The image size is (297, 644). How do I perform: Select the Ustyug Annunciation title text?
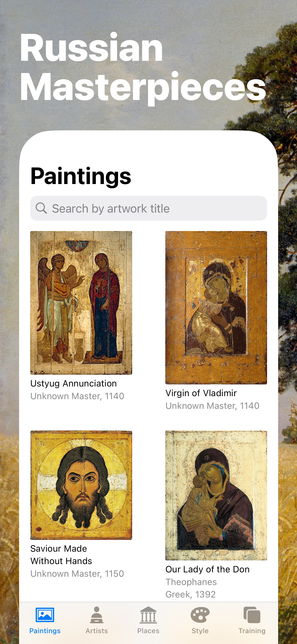pos(73,383)
